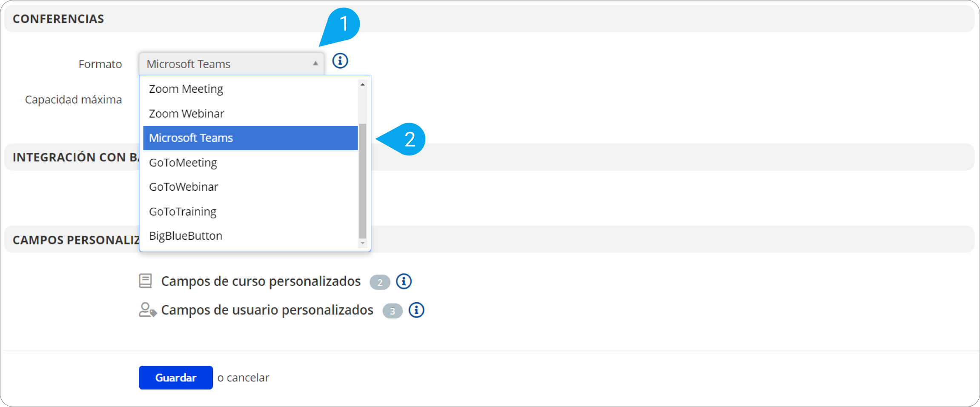Click the scroll down arrow in format list

point(363,243)
